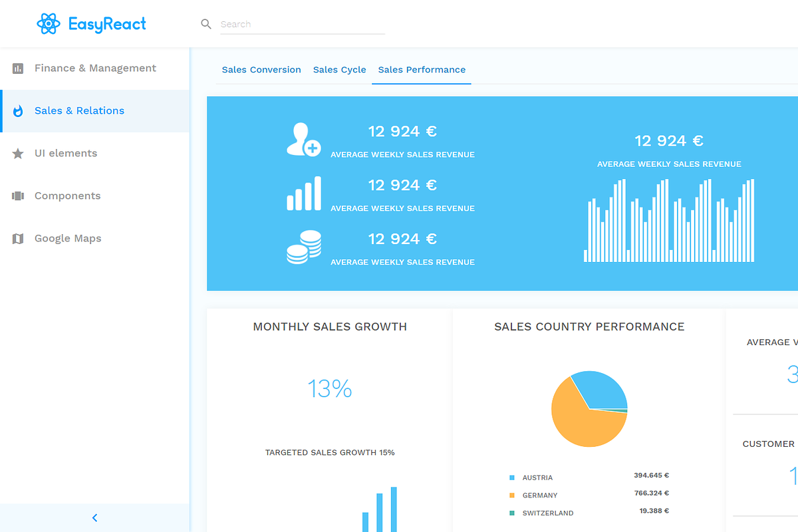Click the Sales & Relations flame icon
This screenshot has width=798, height=532.
pyautogui.click(x=19, y=111)
